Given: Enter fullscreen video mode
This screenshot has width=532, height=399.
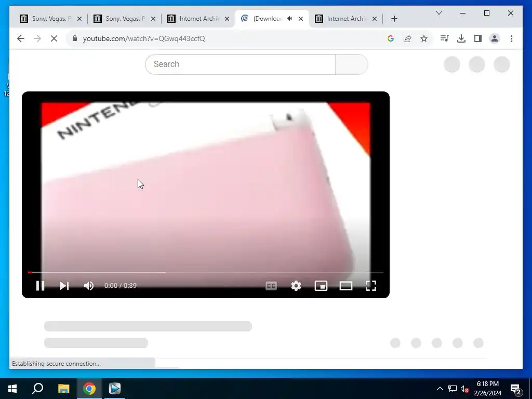Looking at the screenshot, I should pyautogui.click(x=371, y=286).
